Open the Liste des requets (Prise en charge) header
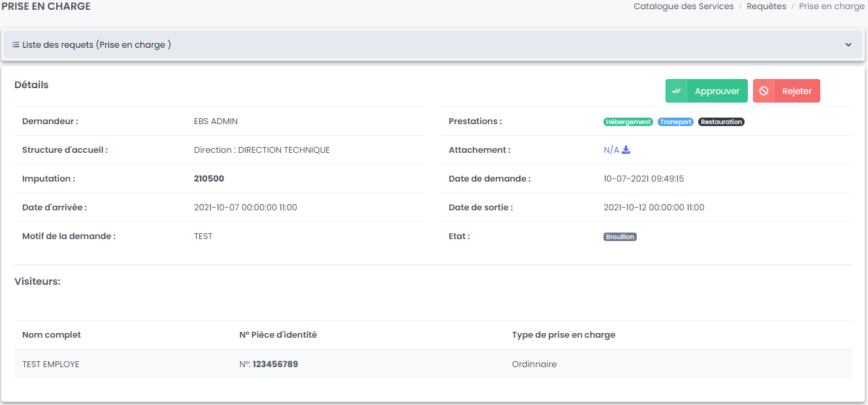The width and height of the screenshot is (868, 405). [x=97, y=45]
